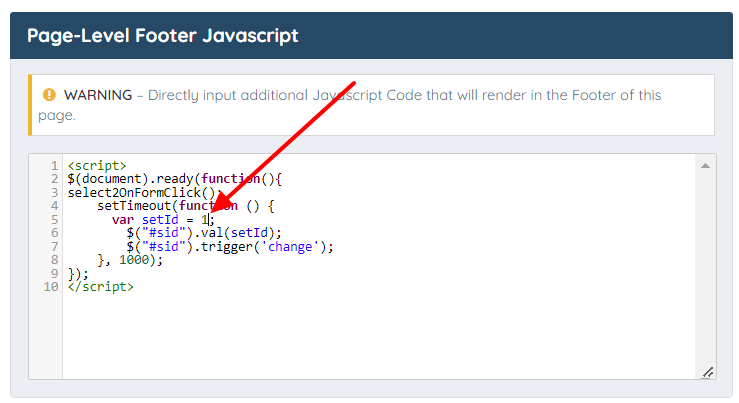Click line number 1 in the gutter
The image size is (739, 403).
[55, 166]
